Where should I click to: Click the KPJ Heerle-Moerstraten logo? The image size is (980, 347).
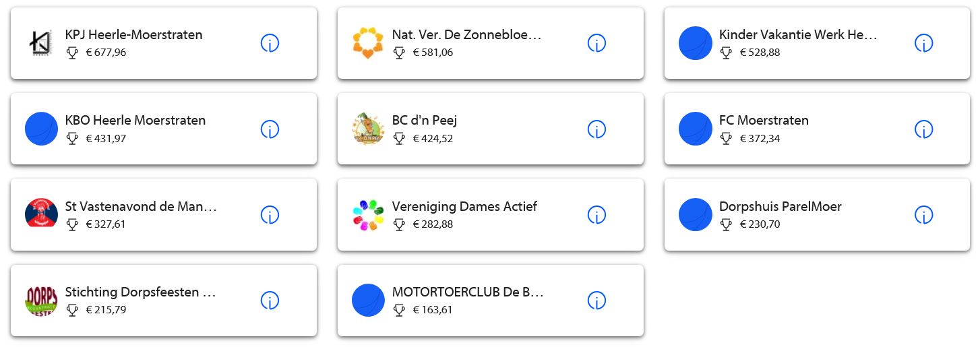tap(41, 43)
